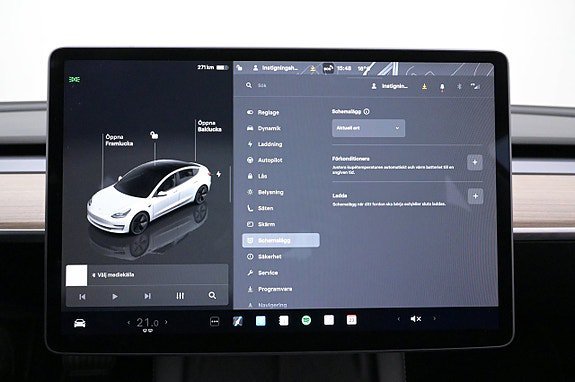Add a Förkonditionera schedule with plus button
This screenshot has width=575, height=382.
pos(475,162)
